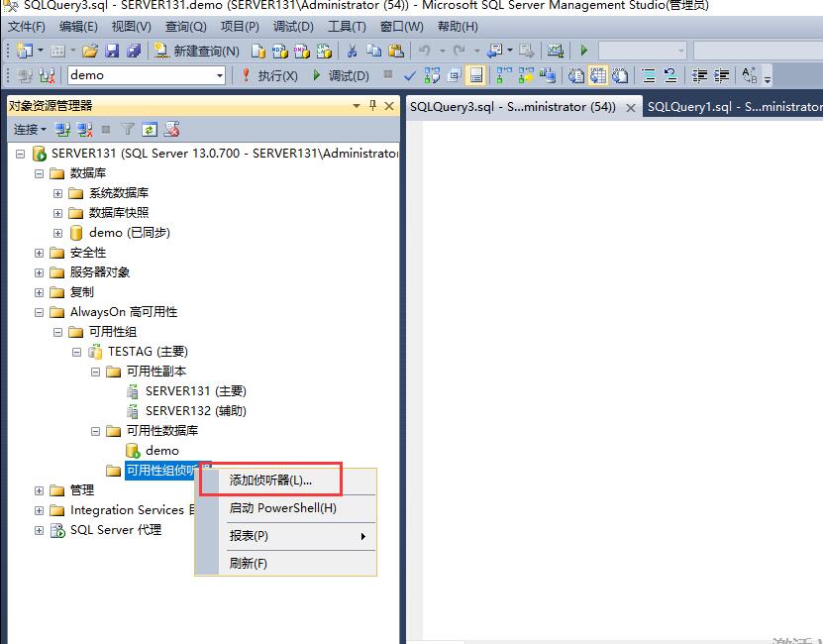Open the 工具(T) menu
823x644 pixels.
tap(347, 27)
